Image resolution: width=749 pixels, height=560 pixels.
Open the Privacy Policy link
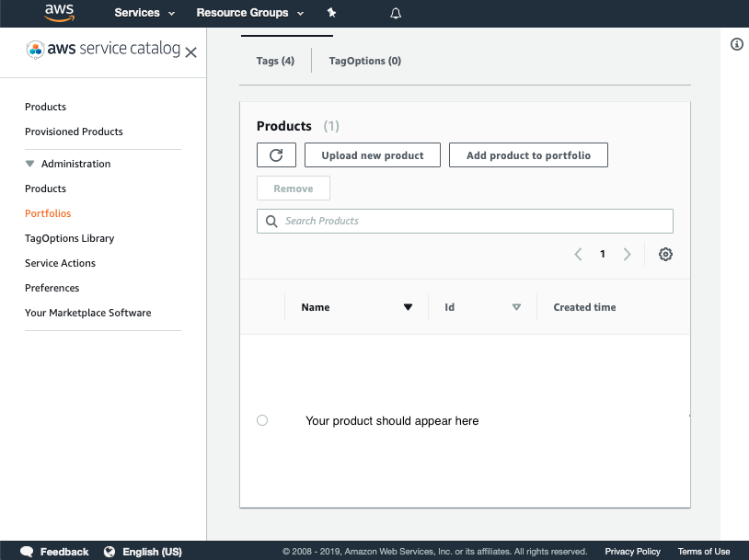(632, 552)
